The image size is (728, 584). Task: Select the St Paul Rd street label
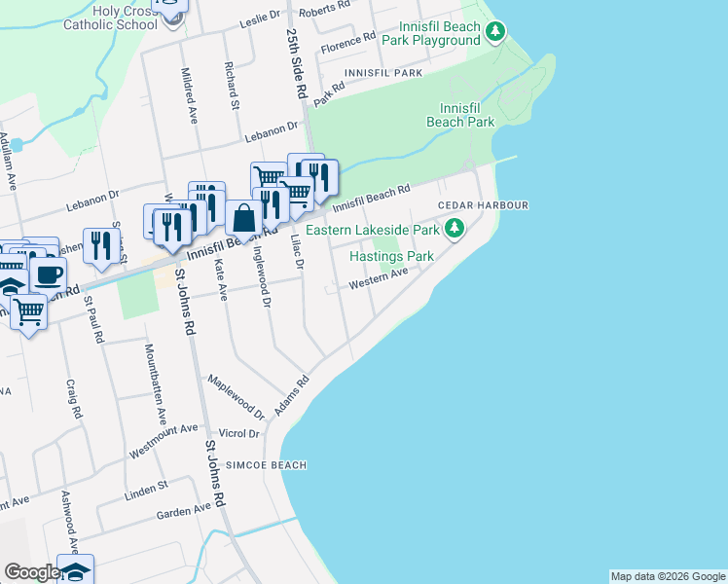(x=94, y=319)
